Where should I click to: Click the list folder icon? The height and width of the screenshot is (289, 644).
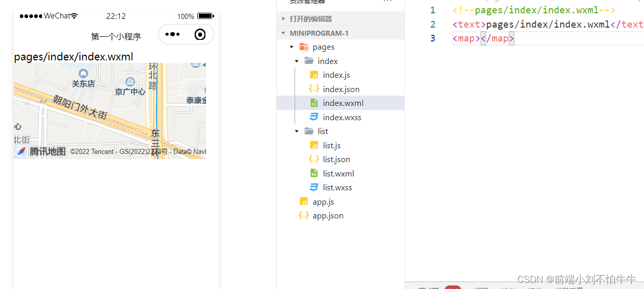[309, 131]
